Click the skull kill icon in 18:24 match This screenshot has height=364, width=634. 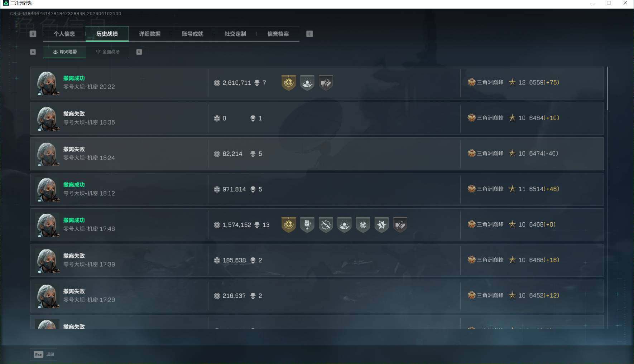click(x=253, y=154)
